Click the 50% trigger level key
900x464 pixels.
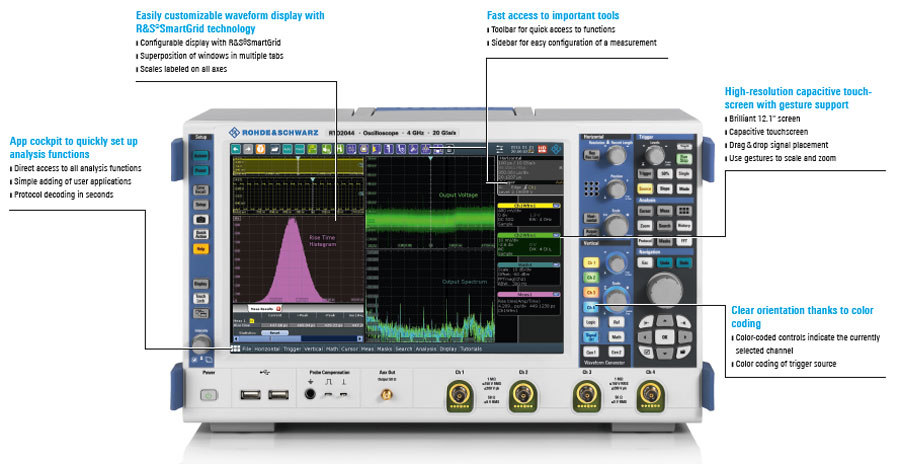tap(665, 173)
